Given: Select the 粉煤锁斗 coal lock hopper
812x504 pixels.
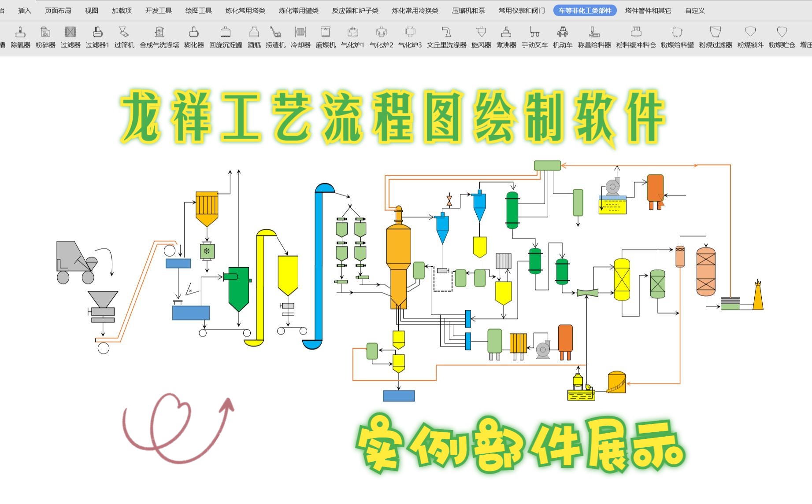Looking at the screenshot, I should [x=750, y=37].
